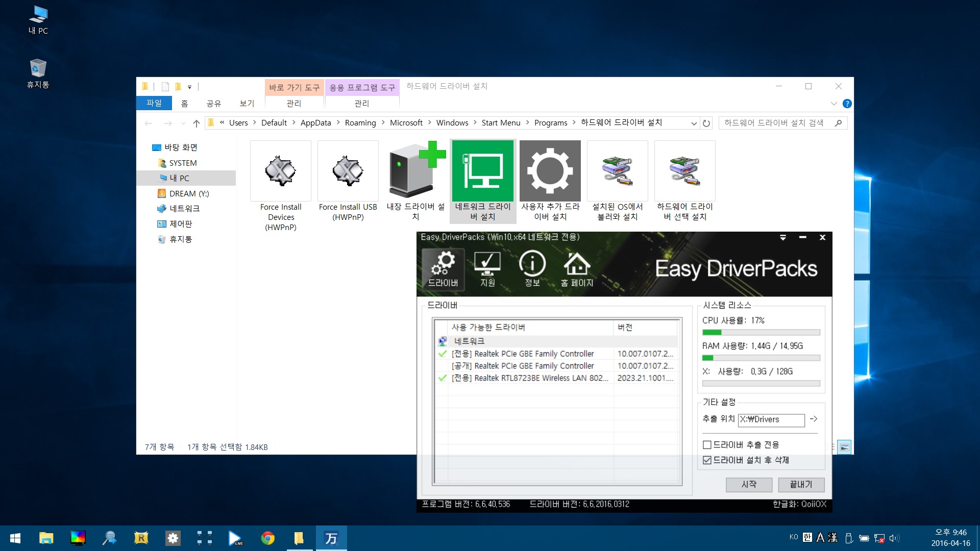Toggle check on Realtek RTL8723BE Wireless driver
The image size is (980, 551).
tap(443, 378)
